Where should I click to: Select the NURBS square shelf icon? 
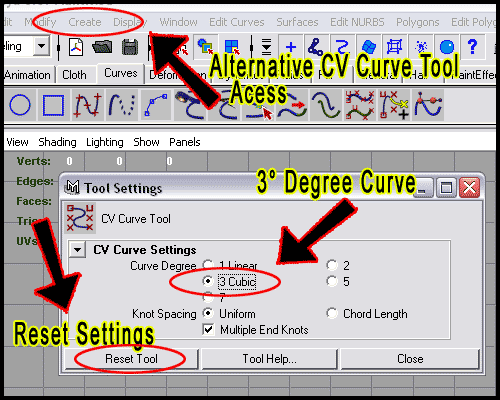coord(53,105)
